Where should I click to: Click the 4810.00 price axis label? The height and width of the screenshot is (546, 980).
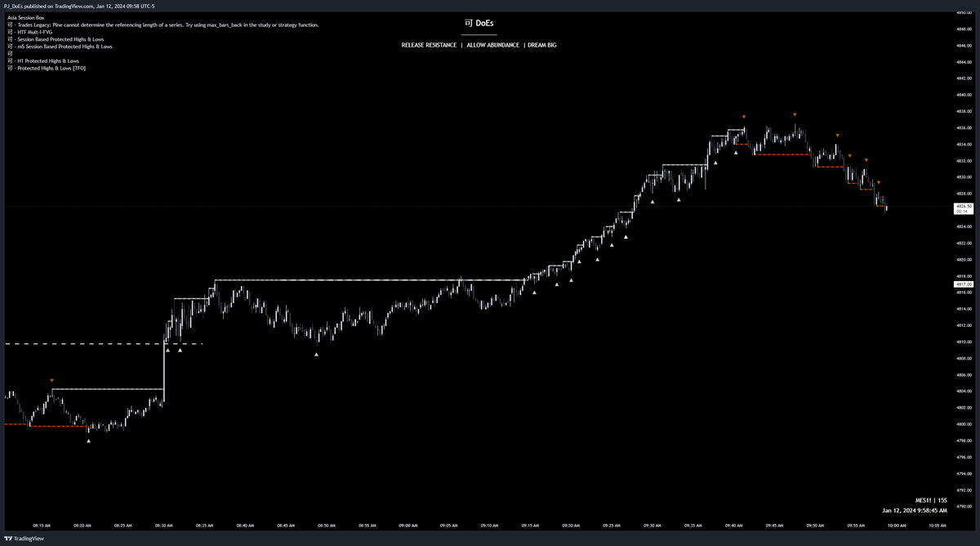coord(963,342)
